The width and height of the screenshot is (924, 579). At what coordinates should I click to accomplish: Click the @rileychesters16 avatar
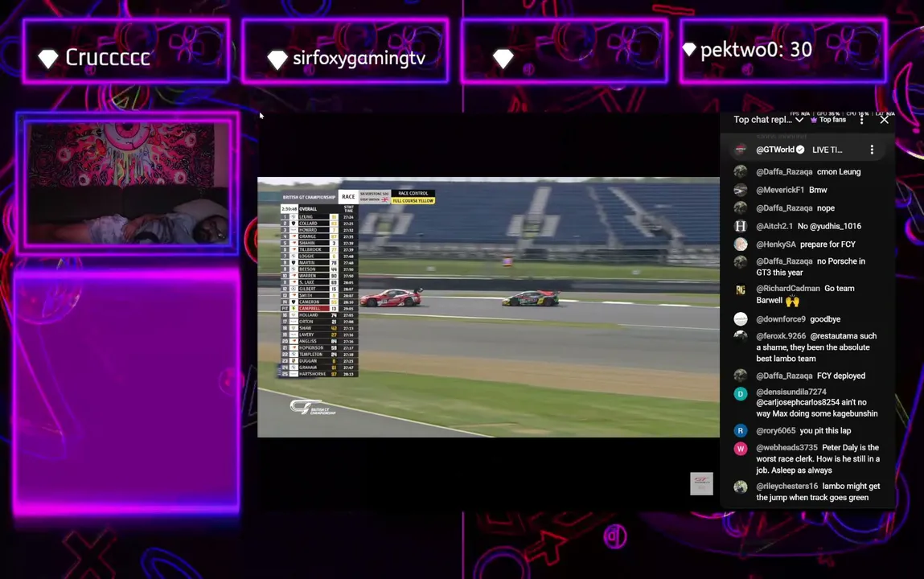pos(741,487)
